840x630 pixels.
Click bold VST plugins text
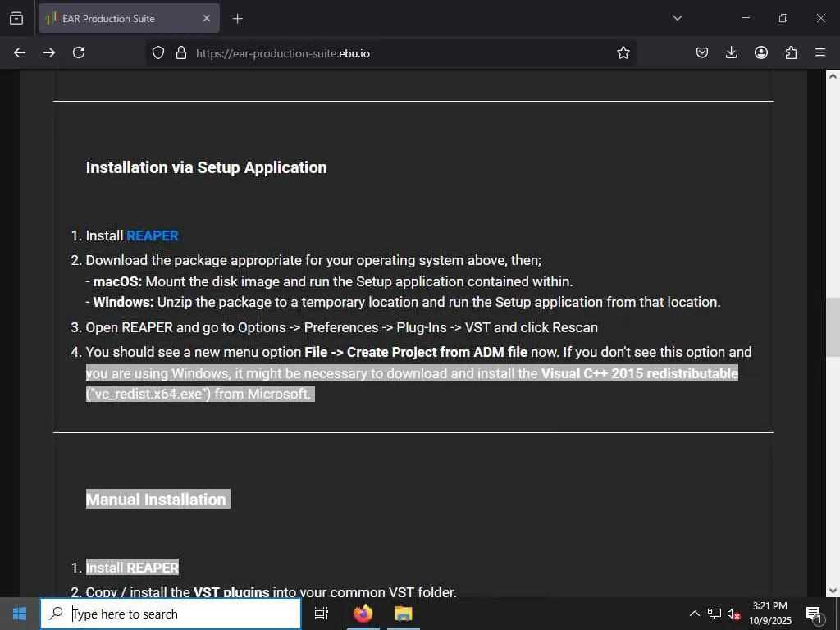tap(231, 592)
